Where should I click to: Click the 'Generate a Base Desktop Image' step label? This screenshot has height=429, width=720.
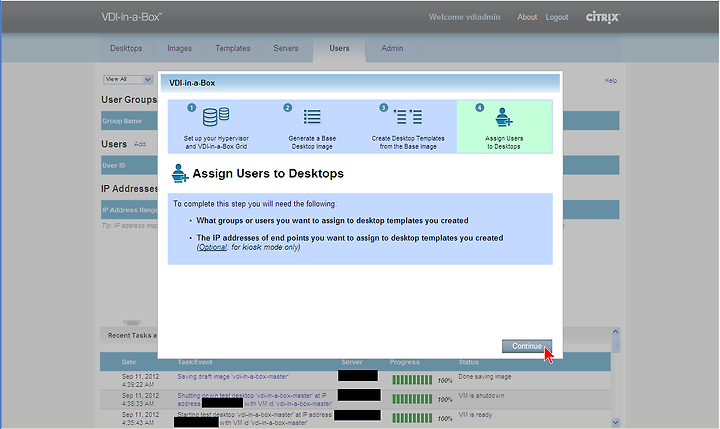(x=312, y=142)
